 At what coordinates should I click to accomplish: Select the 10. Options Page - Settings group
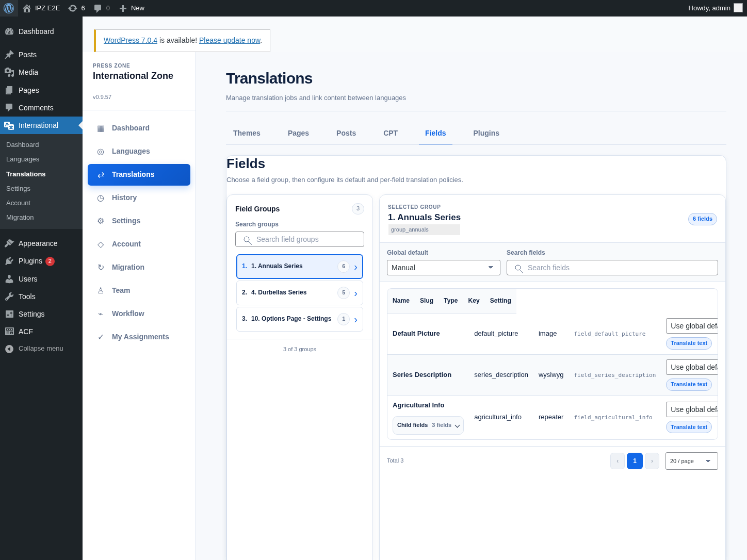pos(300,319)
